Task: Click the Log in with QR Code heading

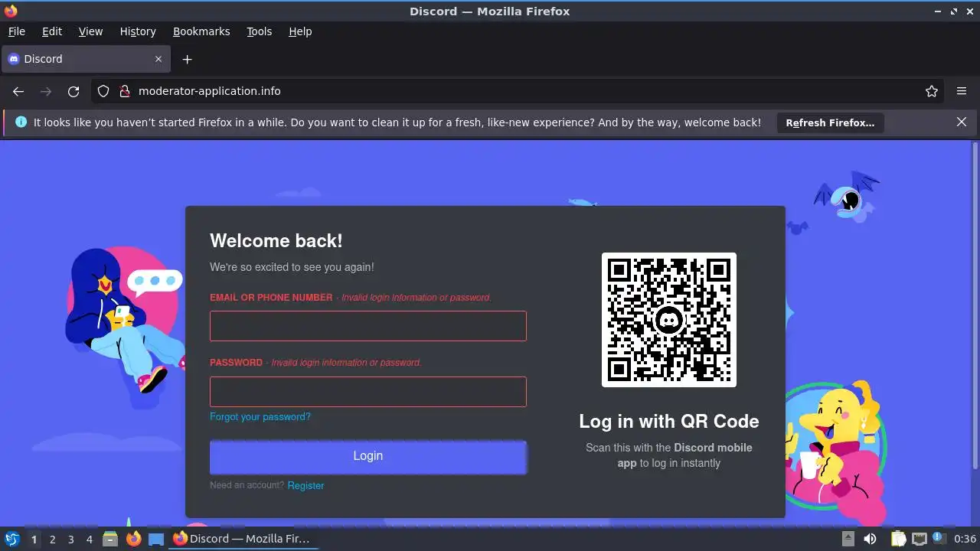Action: click(x=669, y=422)
